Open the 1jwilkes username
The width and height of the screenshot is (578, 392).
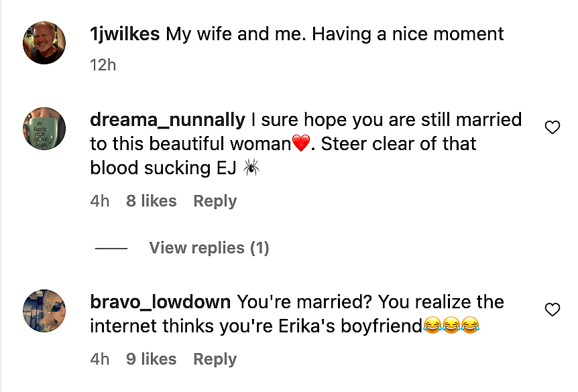125,34
